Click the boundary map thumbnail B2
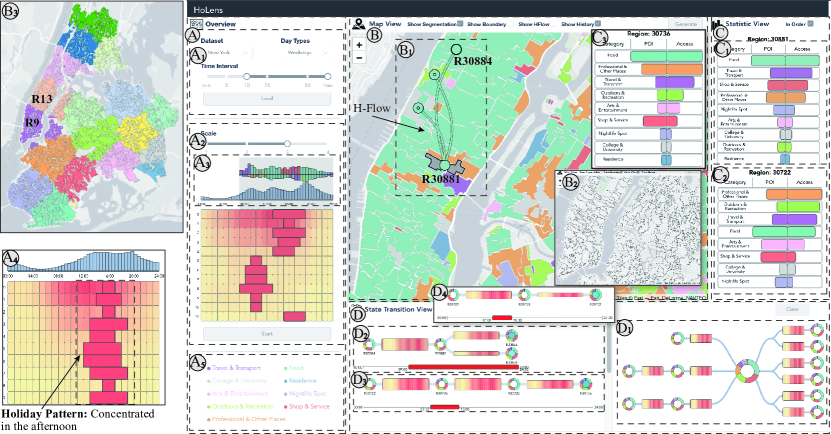The width and height of the screenshot is (831, 434). tap(626, 228)
